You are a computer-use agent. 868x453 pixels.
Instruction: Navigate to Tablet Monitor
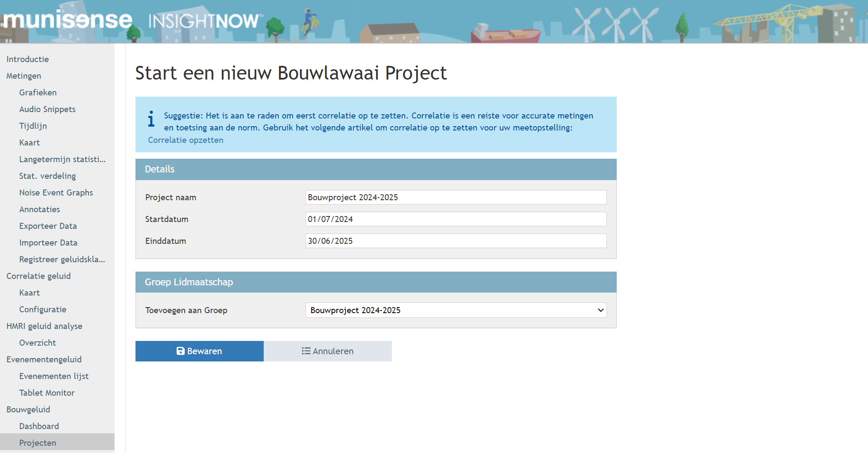(47, 393)
